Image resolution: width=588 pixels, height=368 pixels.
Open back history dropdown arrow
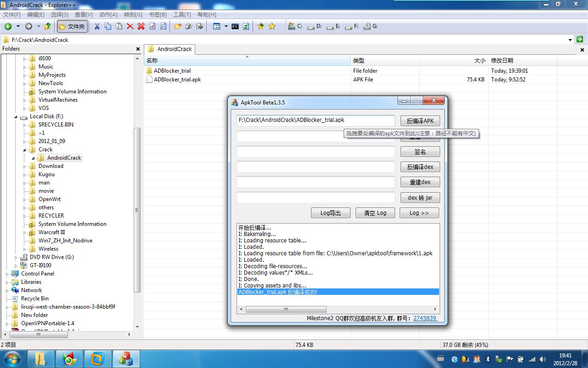[18, 27]
